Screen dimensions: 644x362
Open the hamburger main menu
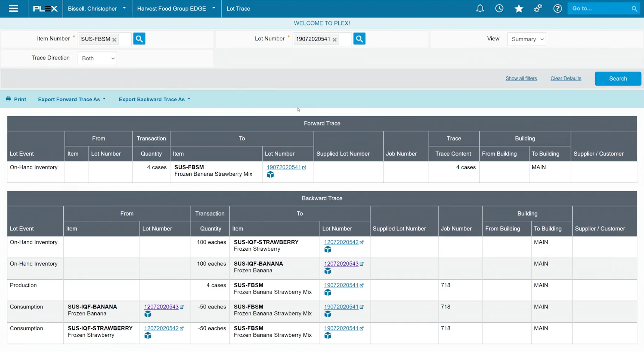(13, 8)
